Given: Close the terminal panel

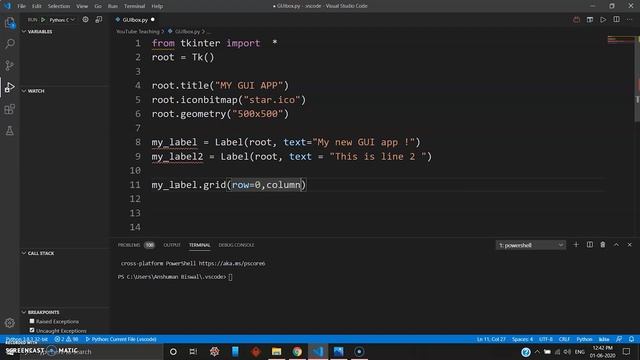Looking at the screenshot, I should click(629, 245).
